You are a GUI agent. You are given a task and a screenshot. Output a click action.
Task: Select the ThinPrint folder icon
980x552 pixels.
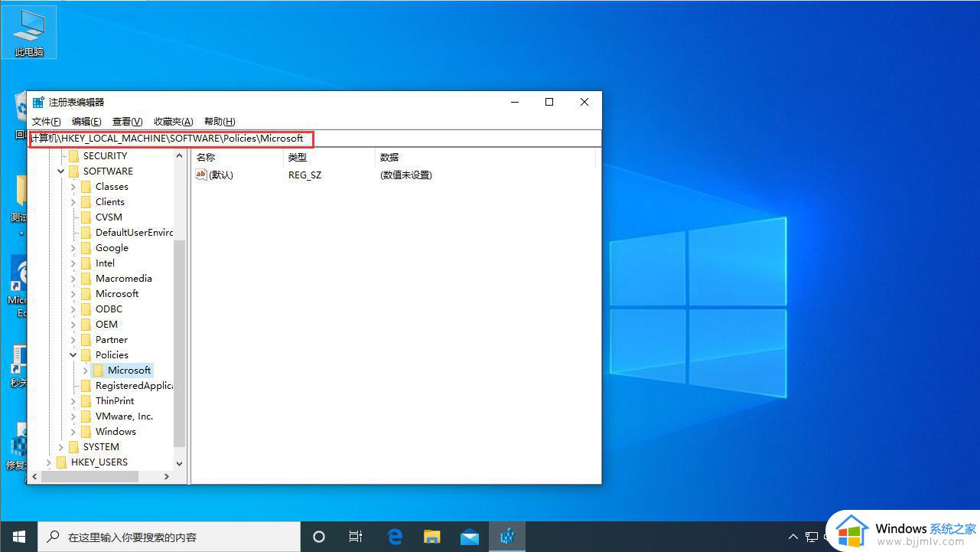tap(86, 401)
